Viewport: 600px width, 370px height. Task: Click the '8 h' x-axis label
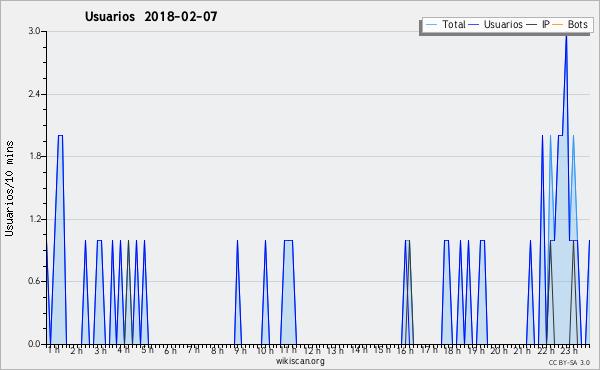[217, 350]
